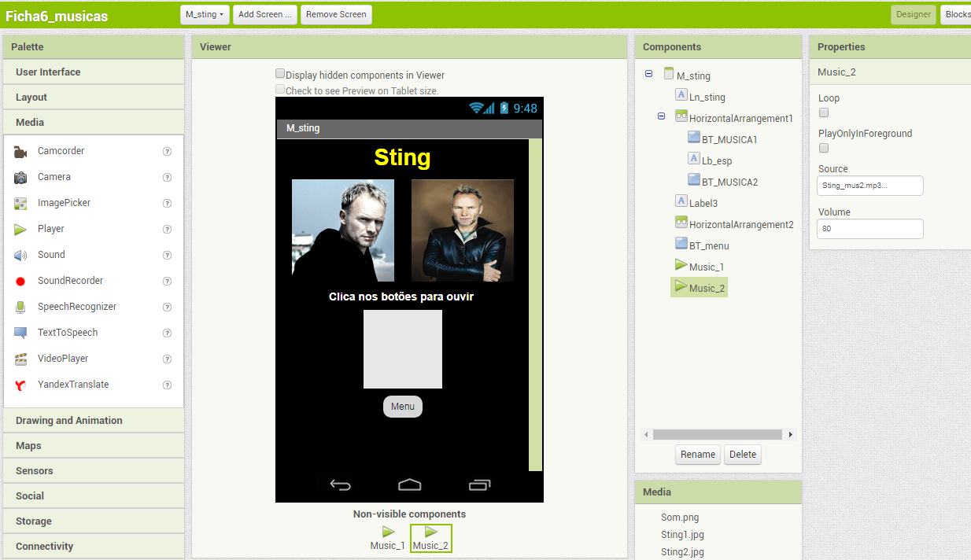
Task: Expand the Sensors palette section
Action: (x=94, y=471)
